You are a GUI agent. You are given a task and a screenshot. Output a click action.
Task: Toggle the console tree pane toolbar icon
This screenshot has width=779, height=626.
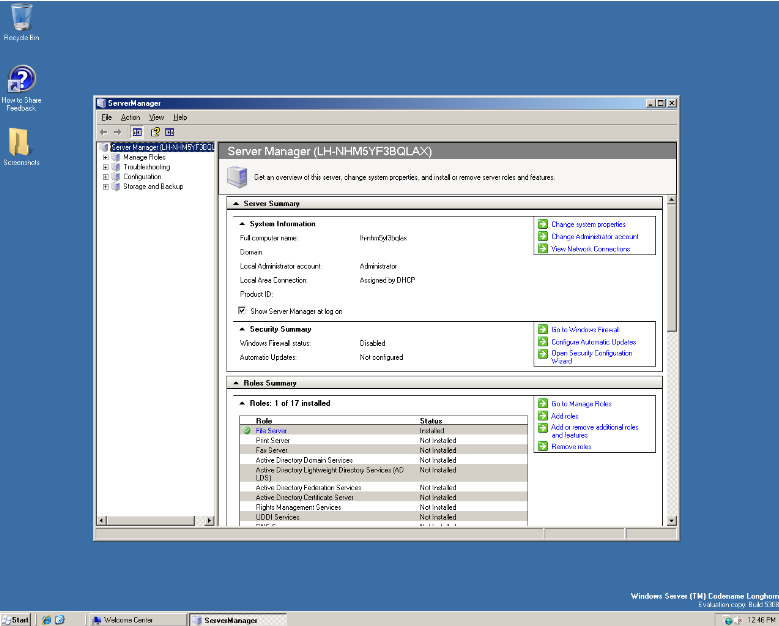(137, 132)
